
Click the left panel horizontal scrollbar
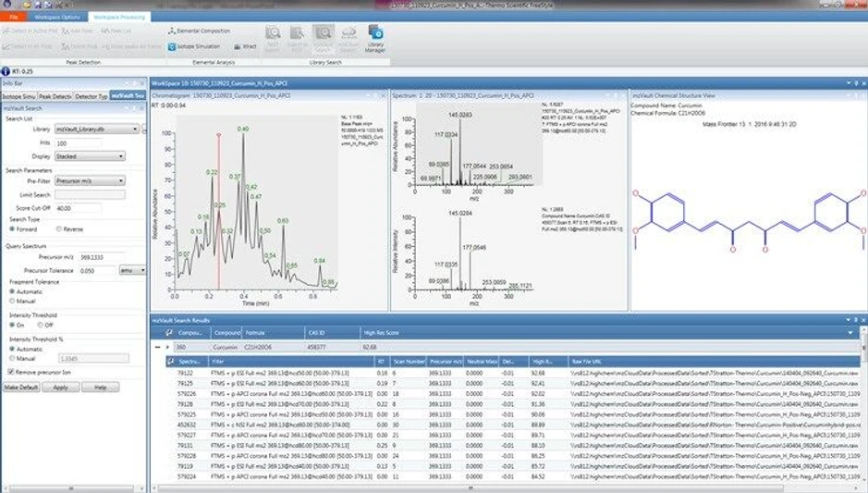[x=72, y=488]
